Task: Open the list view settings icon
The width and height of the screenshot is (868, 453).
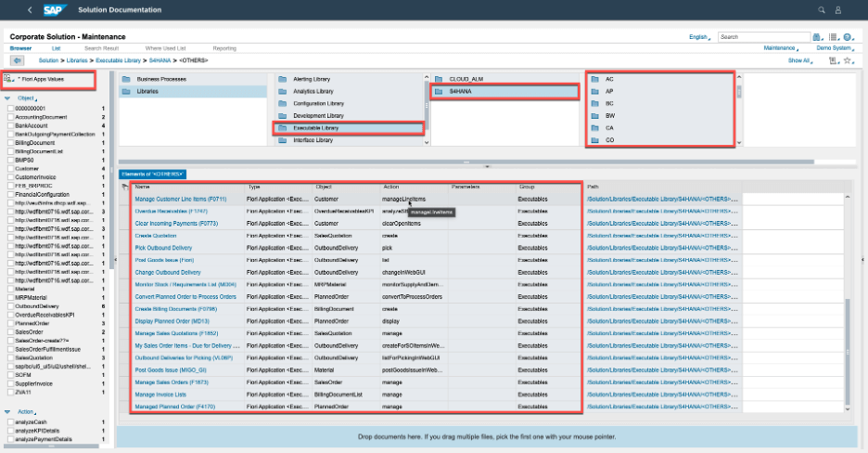Action: tap(833, 37)
